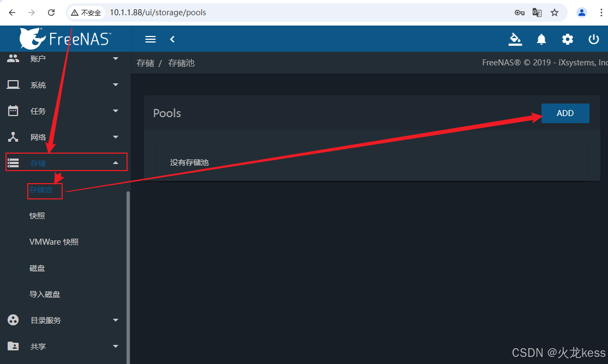Click the 网络 network icon

13,137
